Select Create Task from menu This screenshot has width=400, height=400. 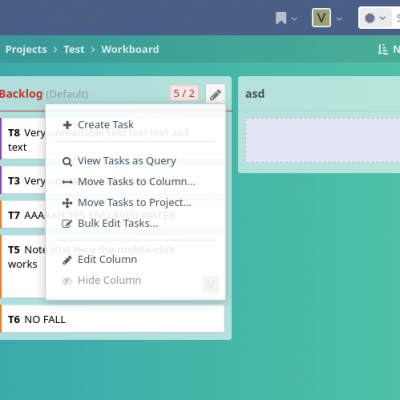135,125
